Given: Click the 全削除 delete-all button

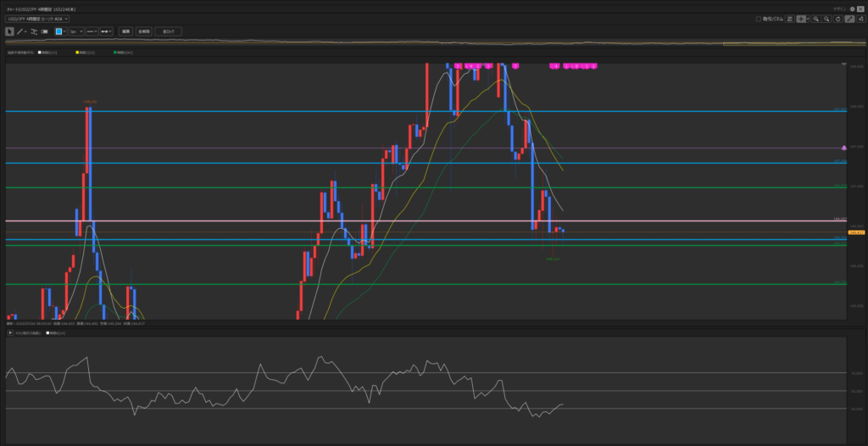Looking at the screenshot, I should tap(144, 31).
